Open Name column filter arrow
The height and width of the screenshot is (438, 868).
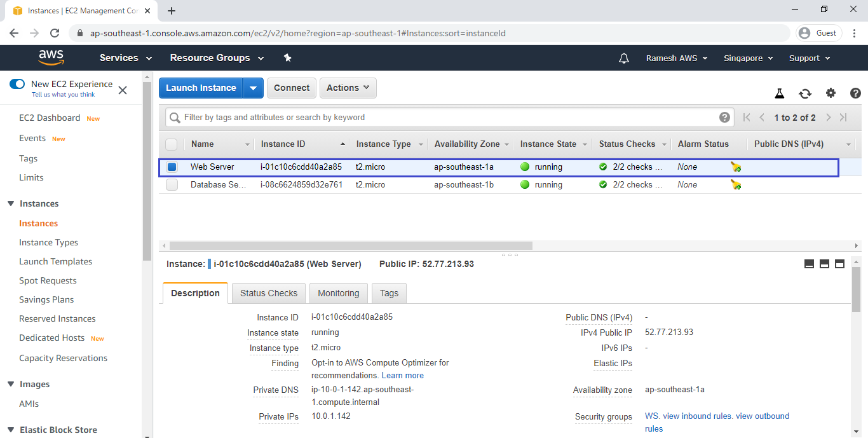point(247,144)
